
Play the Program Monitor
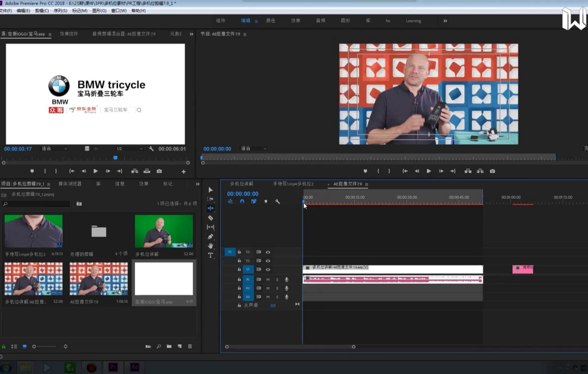(x=429, y=171)
